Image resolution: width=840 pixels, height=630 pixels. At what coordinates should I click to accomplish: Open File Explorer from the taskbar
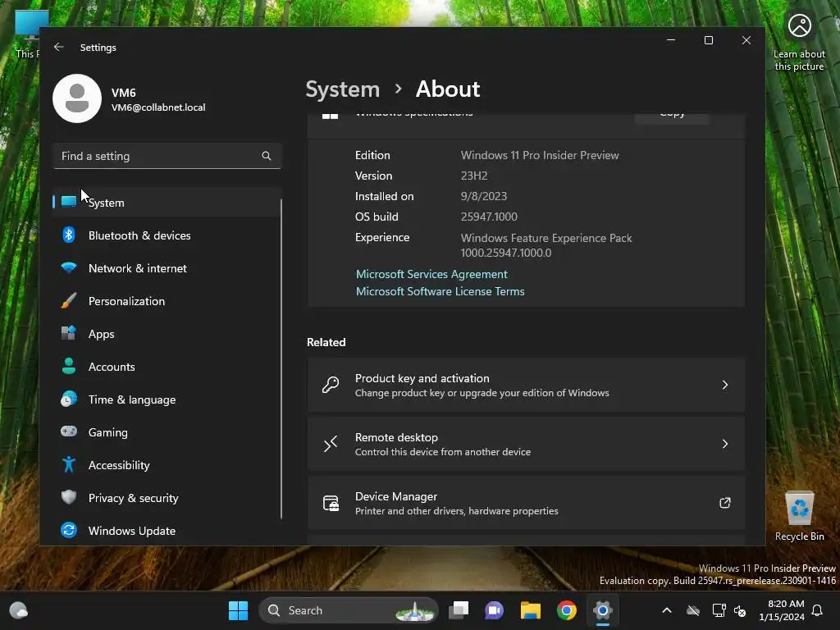coord(531,610)
